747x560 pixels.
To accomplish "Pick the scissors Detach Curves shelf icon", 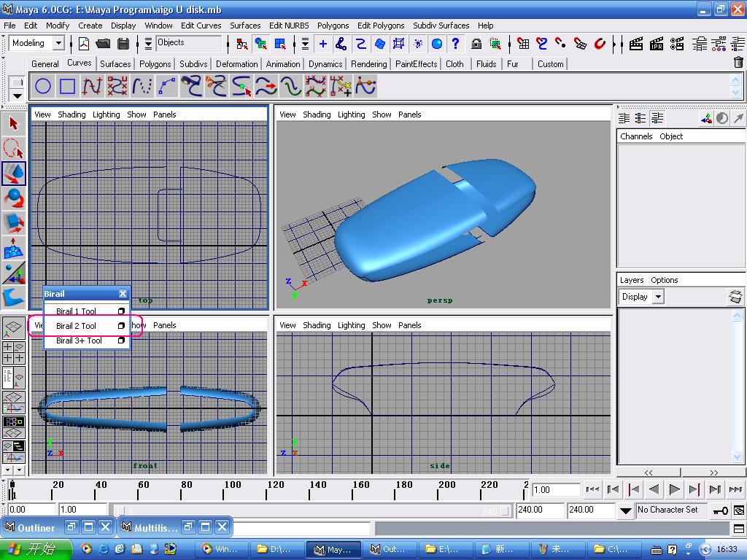I will [217, 86].
